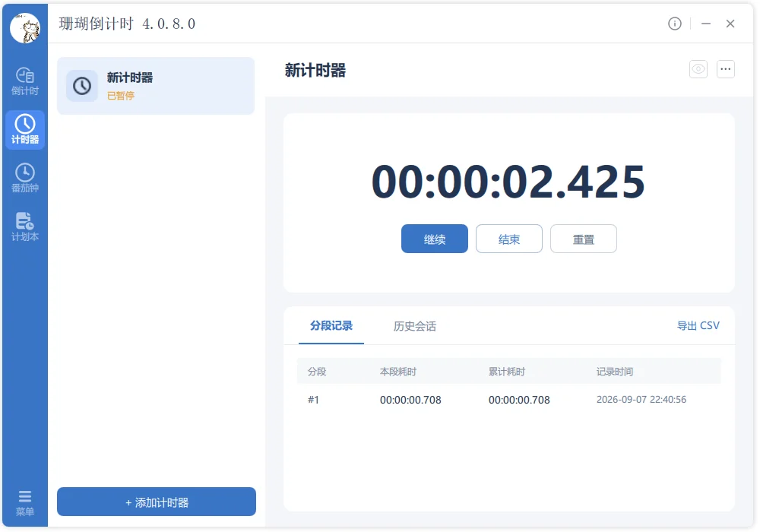Click the 结束 button
Viewport: 760px width, 532px height.
509,239
